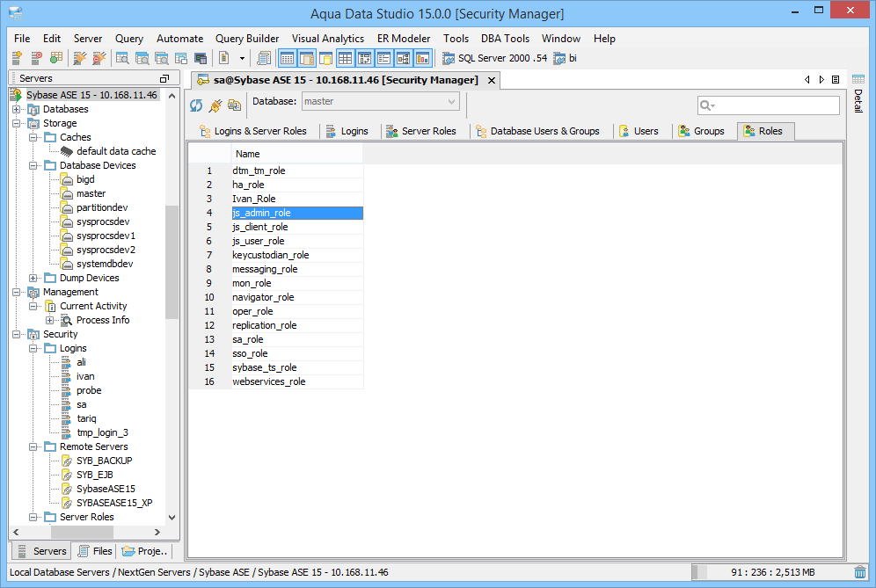Open the ER Modeler menu
Image resolution: width=876 pixels, height=588 pixels.
tap(404, 39)
